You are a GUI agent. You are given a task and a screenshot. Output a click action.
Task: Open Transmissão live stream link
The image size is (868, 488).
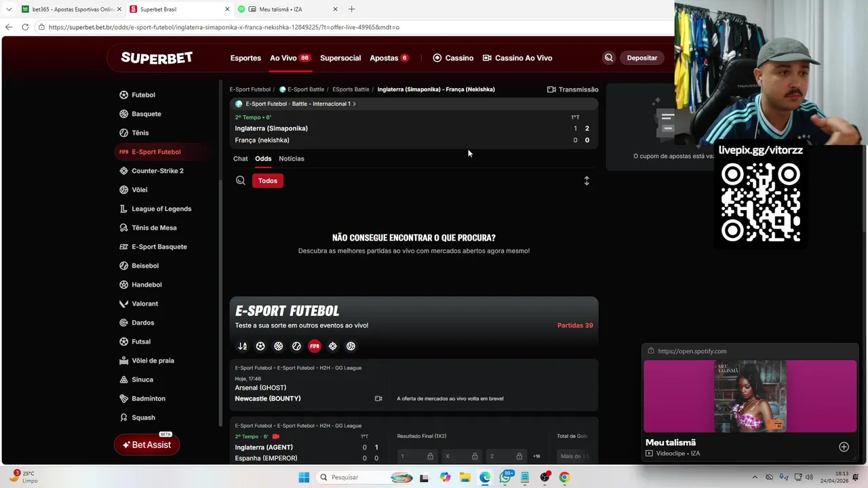point(573,89)
